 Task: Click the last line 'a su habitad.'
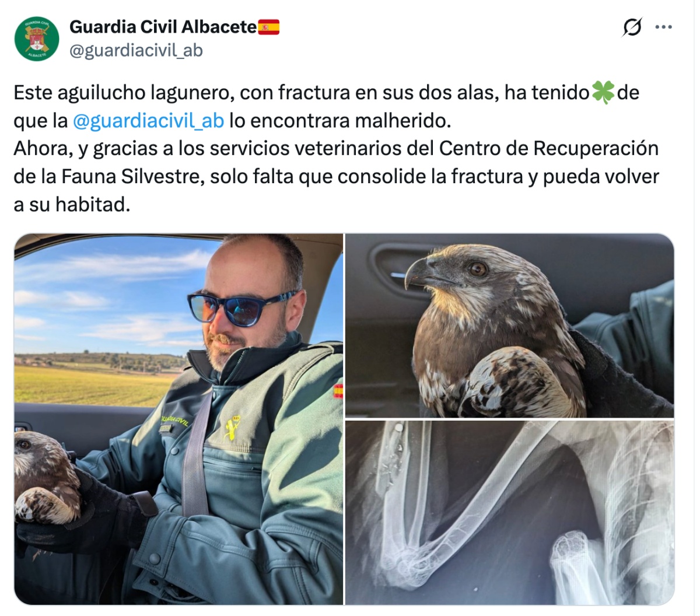pyautogui.click(x=72, y=204)
